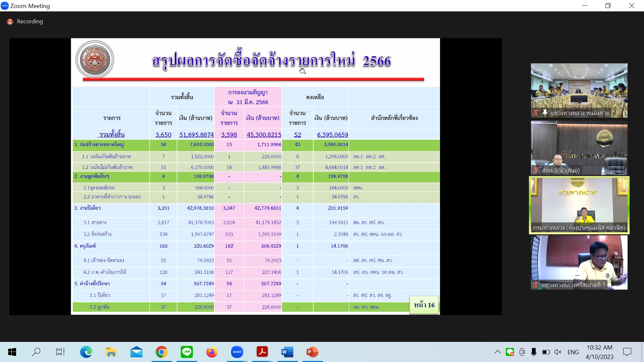Open Task View on the taskbar
Image resolution: width=644 pixels, height=362 pixels.
60,352
